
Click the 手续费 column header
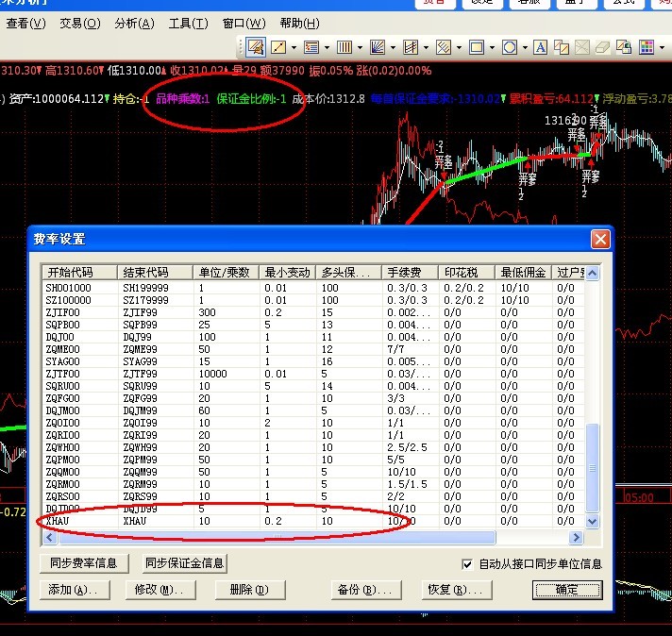(x=411, y=273)
